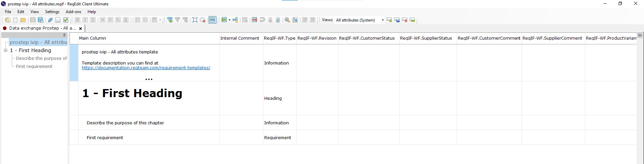This screenshot has height=164, width=644.
Task: Click the increase indent icon
Action: click(x=313, y=20)
